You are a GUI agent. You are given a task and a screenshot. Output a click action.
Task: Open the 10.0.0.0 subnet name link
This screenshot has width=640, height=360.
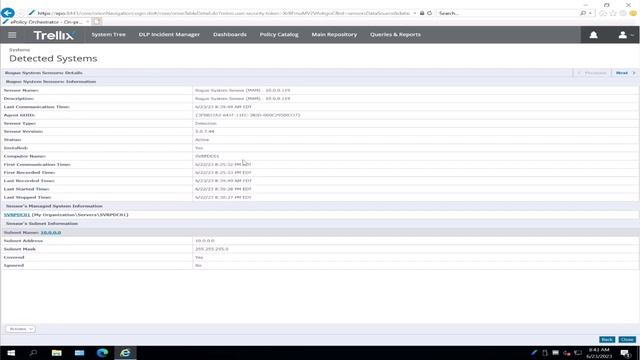[x=51, y=233]
